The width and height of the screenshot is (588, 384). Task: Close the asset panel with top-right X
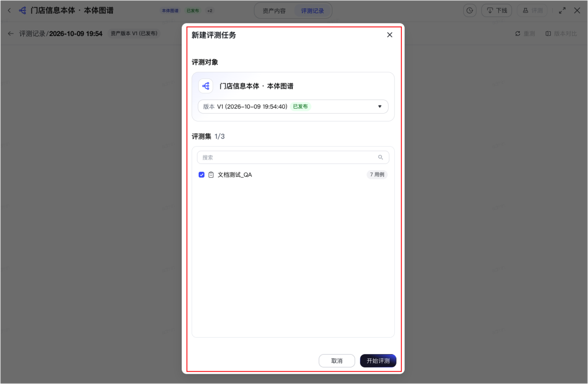[x=577, y=10]
